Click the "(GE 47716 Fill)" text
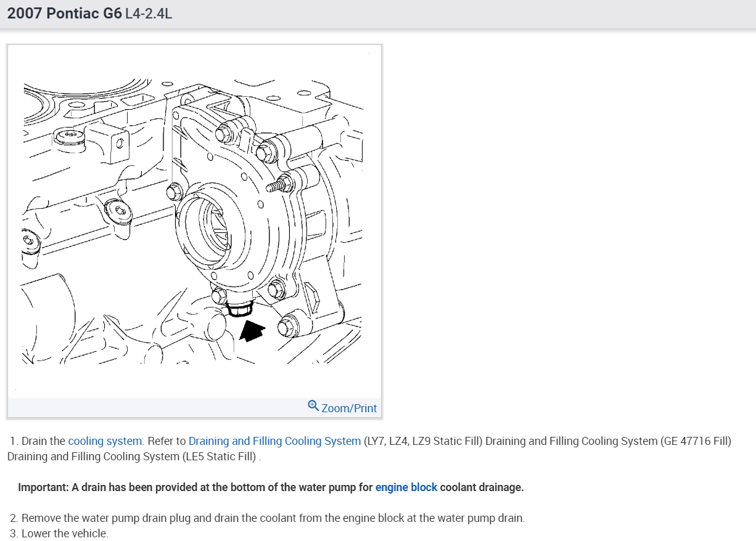The height and width of the screenshot is (541, 756). point(696,441)
